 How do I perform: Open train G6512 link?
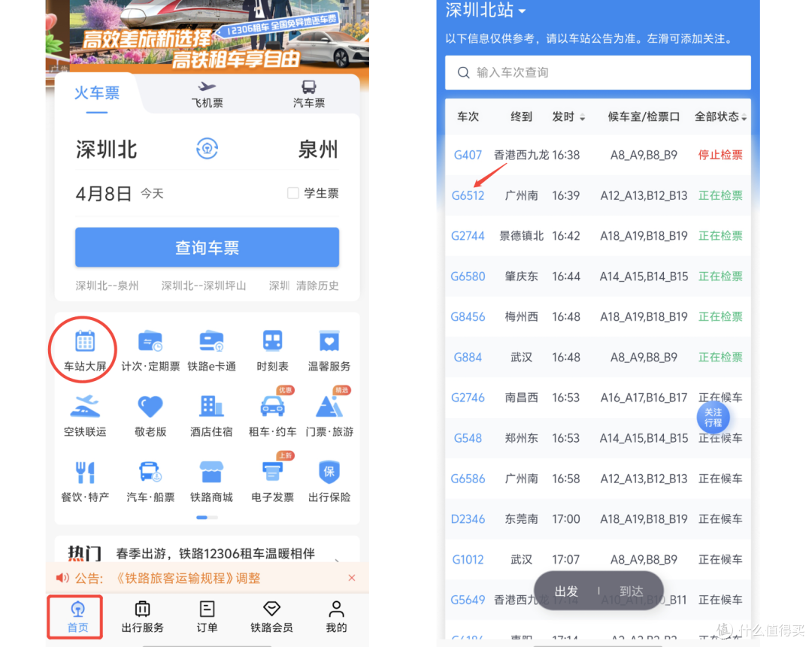coord(468,195)
